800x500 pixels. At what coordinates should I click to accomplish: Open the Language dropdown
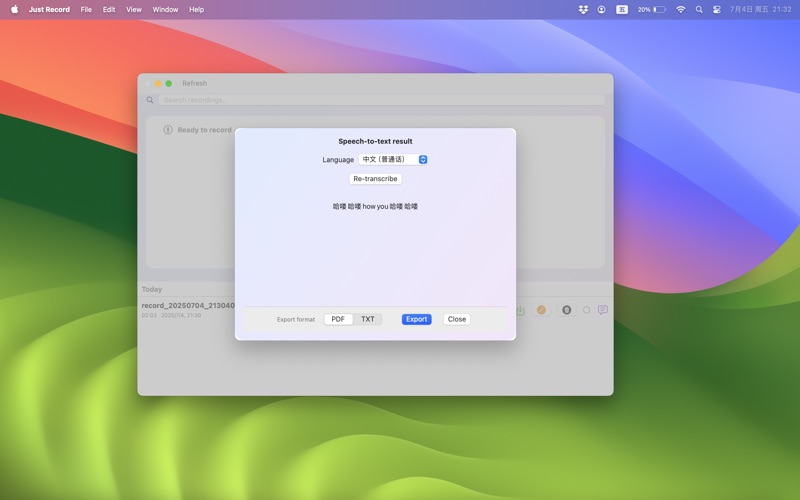(x=393, y=159)
